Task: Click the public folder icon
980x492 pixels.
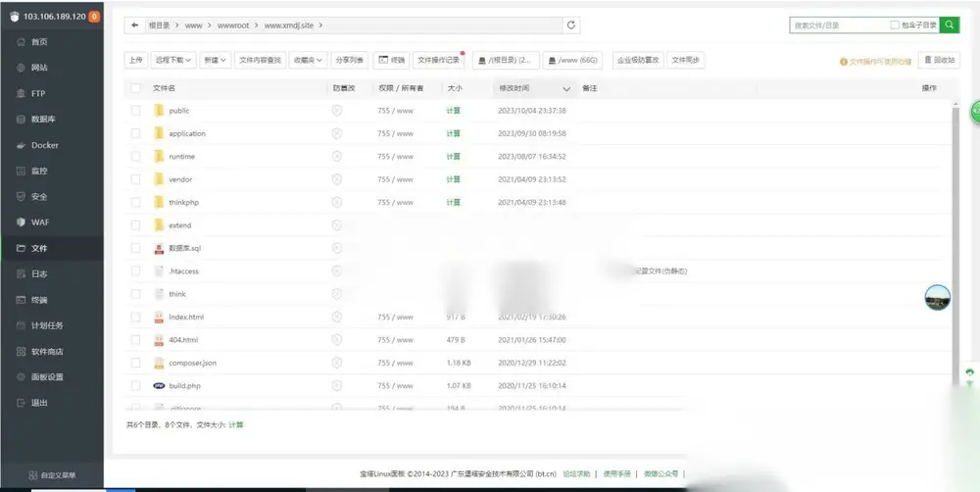Action: [159, 111]
